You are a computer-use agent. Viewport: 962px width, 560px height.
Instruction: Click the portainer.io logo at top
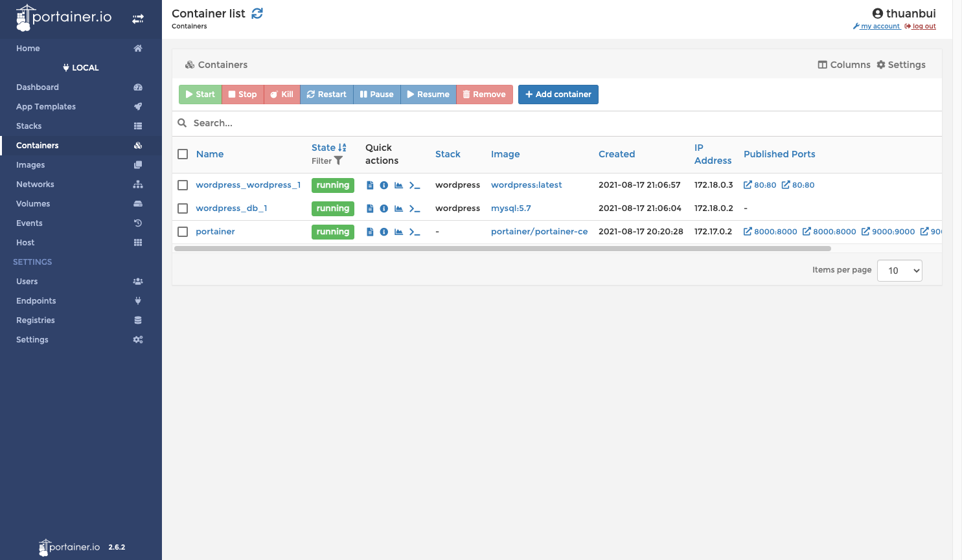pos(63,17)
